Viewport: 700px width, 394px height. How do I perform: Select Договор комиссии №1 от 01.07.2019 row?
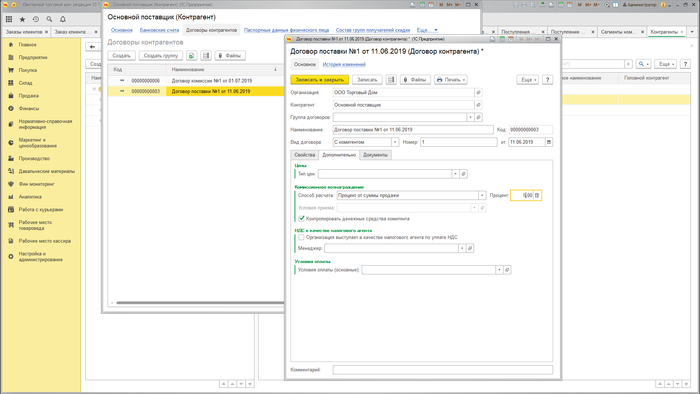click(x=196, y=81)
